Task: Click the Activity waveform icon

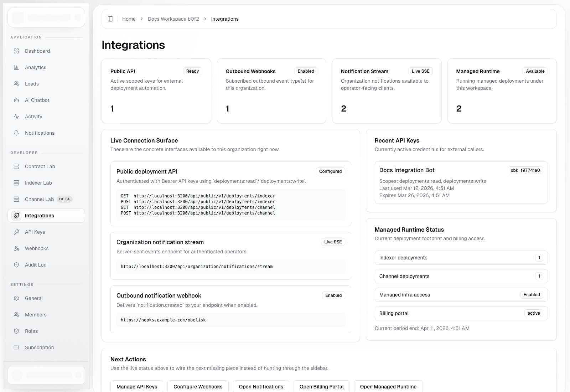Action: click(16, 117)
